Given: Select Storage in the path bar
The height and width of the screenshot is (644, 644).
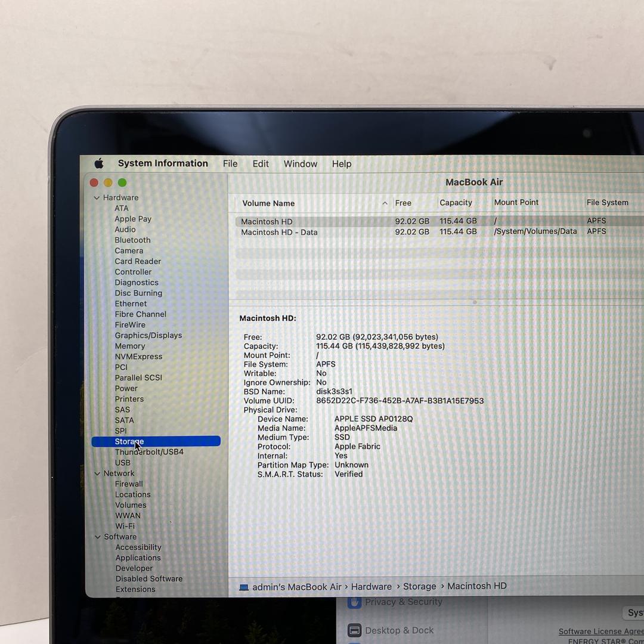Looking at the screenshot, I should click(419, 587).
